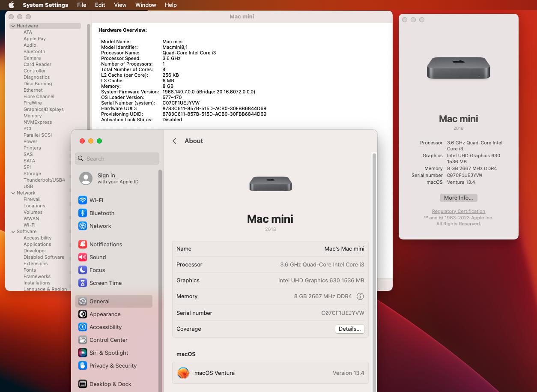The width and height of the screenshot is (537, 392).
Task: Select Card Reader in System Information
Action: 37,64
